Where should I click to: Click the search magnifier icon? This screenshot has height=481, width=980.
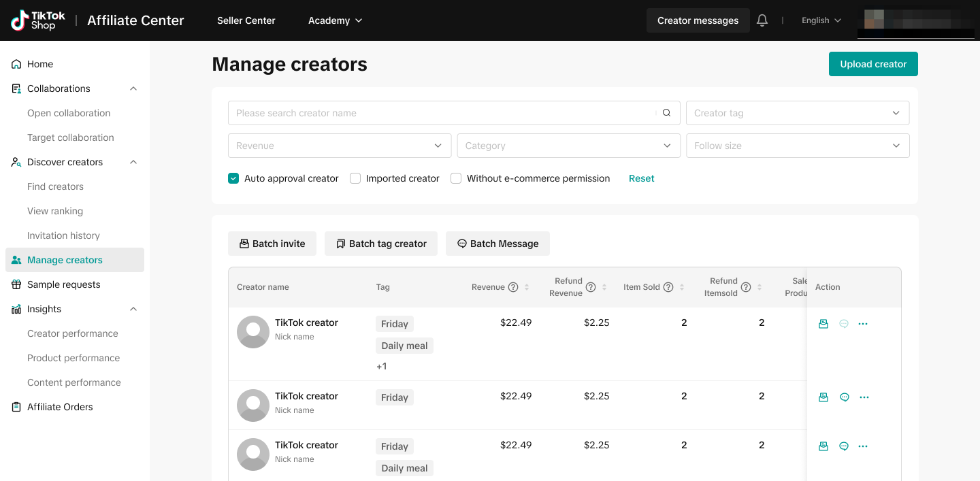click(667, 113)
